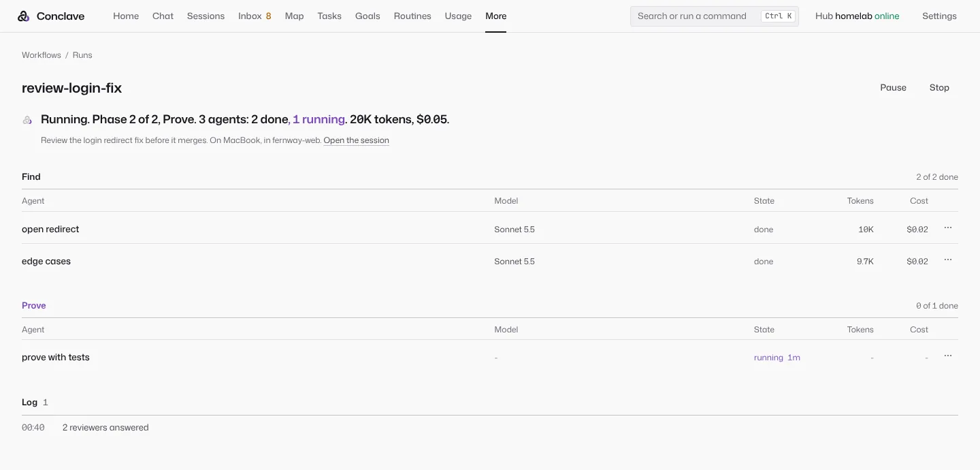The width and height of the screenshot is (980, 470).
Task: Open Settings
Action: point(939,16)
